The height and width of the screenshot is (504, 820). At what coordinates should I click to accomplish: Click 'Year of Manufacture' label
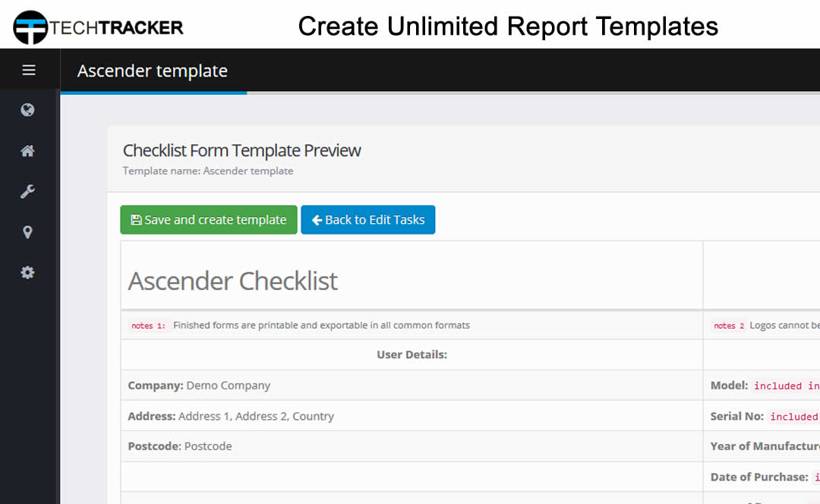(x=765, y=446)
